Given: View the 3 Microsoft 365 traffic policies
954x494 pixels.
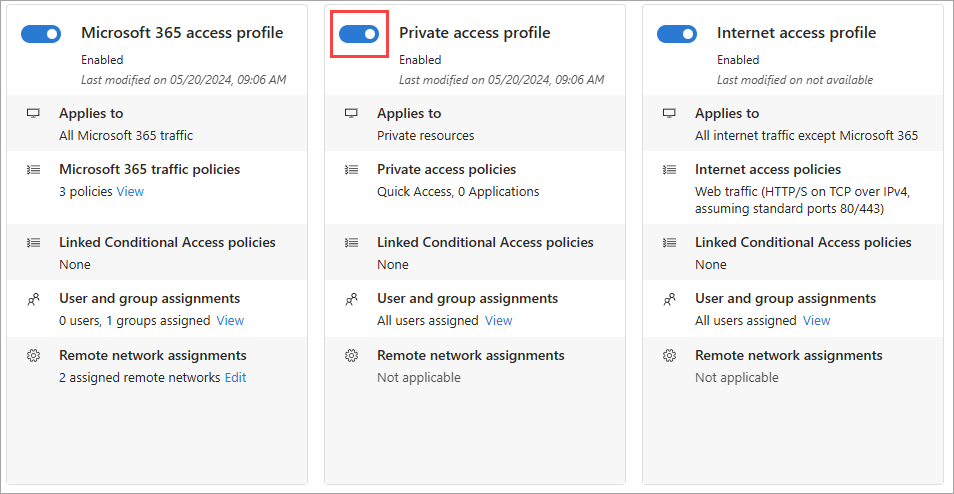Looking at the screenshot, I should (130, 191).
